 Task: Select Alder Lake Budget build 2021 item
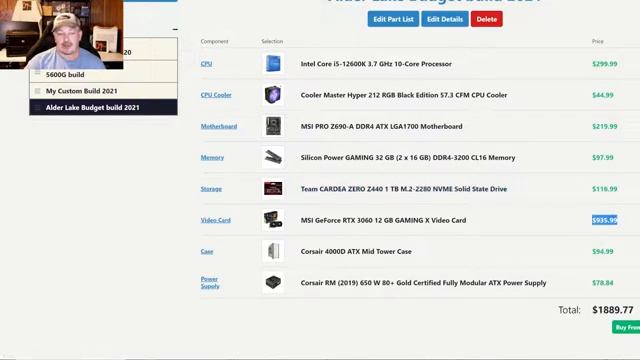103,107
